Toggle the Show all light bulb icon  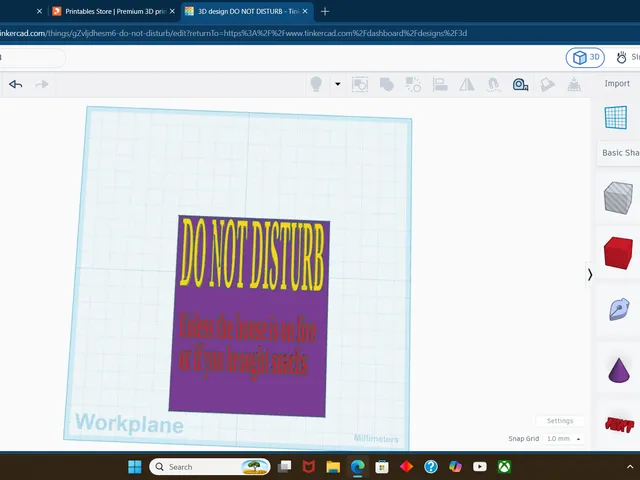(x=316, y=84)
